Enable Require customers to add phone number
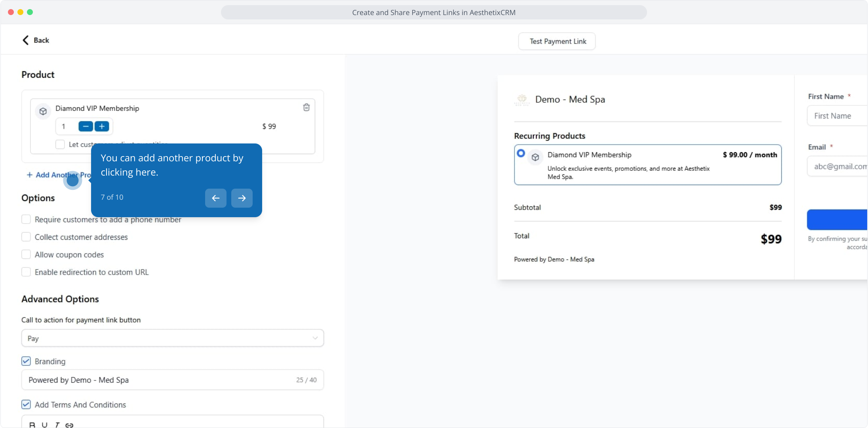The height and width of the screenshot is (428, 868). pos(26,219)
